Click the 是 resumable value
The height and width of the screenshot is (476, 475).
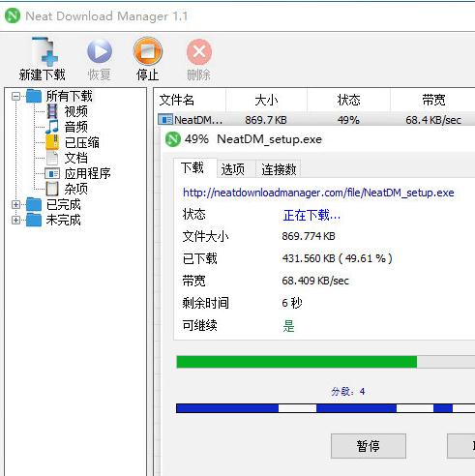click(x=288, y=326)
